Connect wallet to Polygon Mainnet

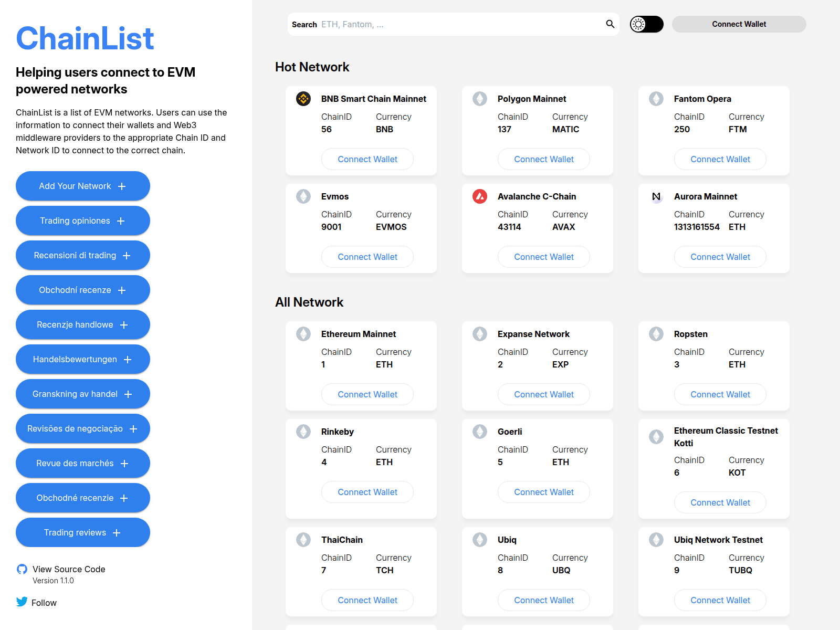tap(544, 159)
